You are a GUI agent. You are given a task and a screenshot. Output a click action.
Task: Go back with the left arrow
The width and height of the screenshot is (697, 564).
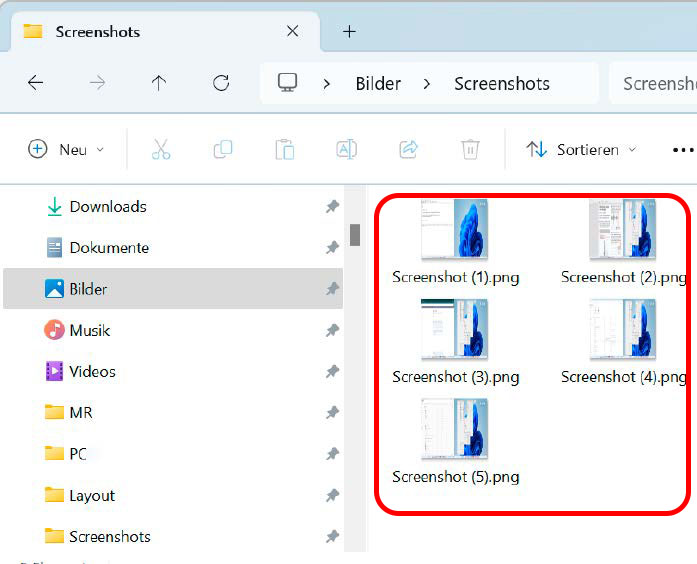pyautogui.click(x=36, y=83)
